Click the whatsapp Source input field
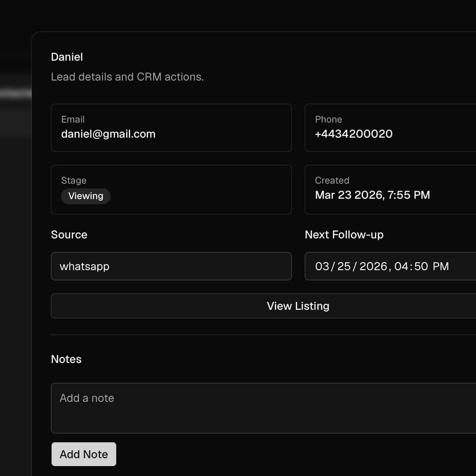Viewport: 476px width, 476px height. (x=171, y=266)
